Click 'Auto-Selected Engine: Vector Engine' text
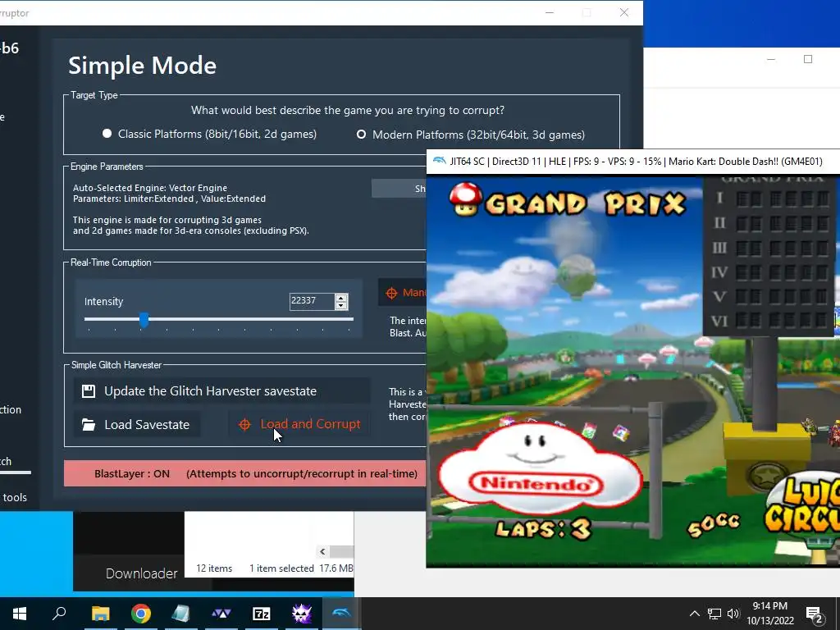Image resolution: width=840 pixels, height=630 pixels. [150, 188]
